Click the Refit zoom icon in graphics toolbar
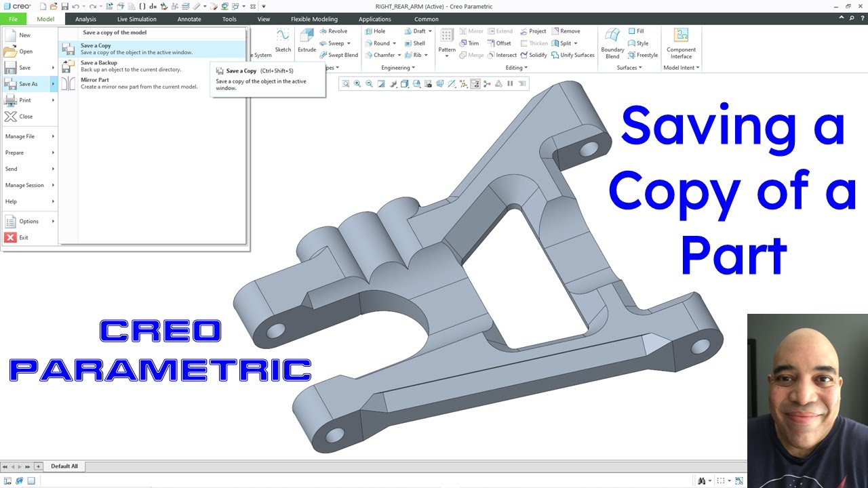868x488 pixels. pos(346,84)
